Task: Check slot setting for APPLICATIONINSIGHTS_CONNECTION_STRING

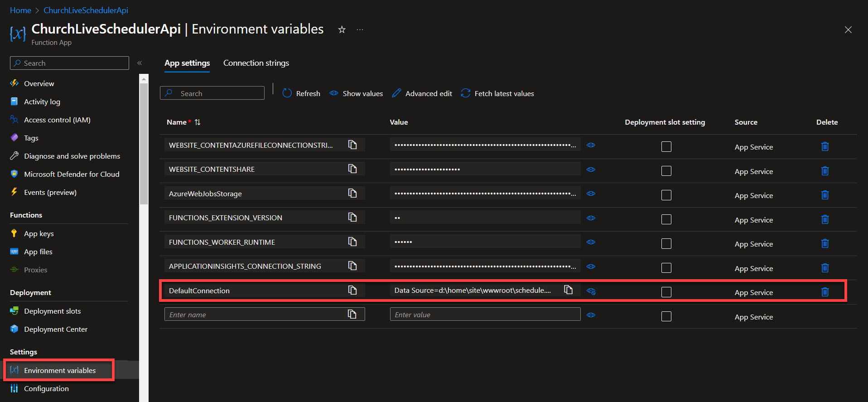Action: pos(666,268)
